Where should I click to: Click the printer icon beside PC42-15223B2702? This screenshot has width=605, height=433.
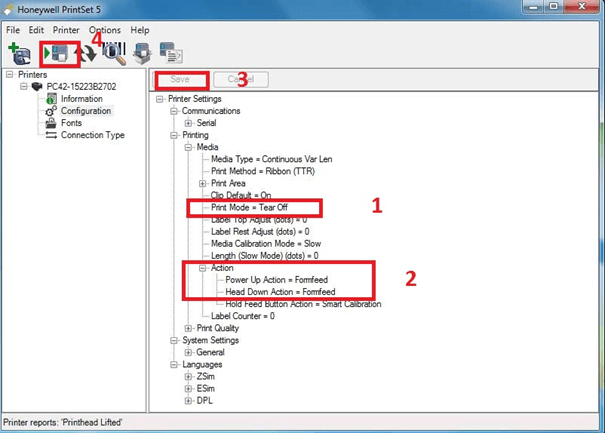tap(37, 86)
